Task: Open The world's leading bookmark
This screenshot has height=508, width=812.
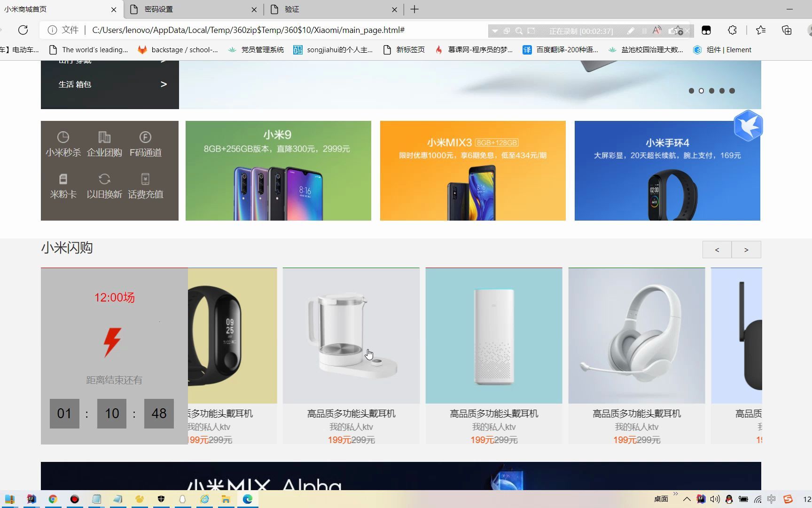Action: tap(88, 50)
